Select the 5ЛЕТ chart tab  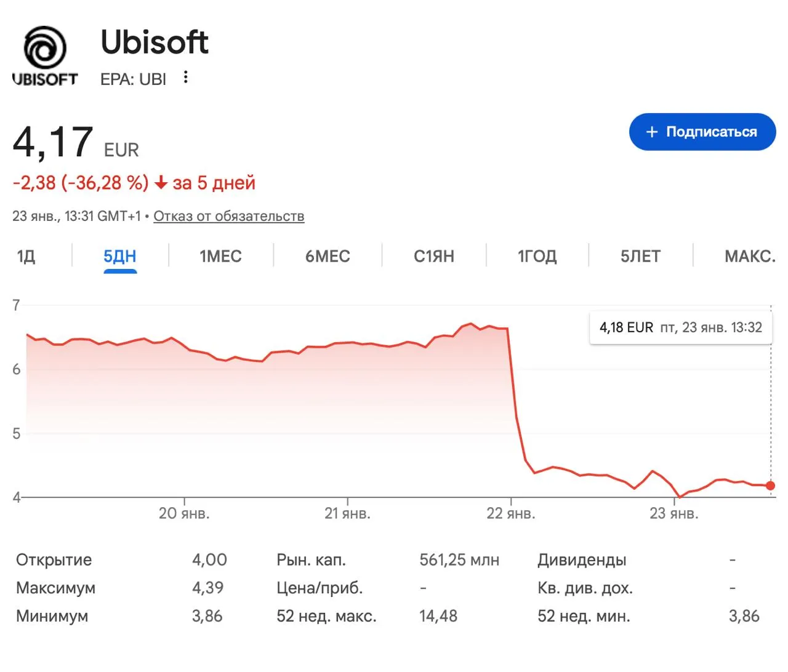(x=640, y=256)
